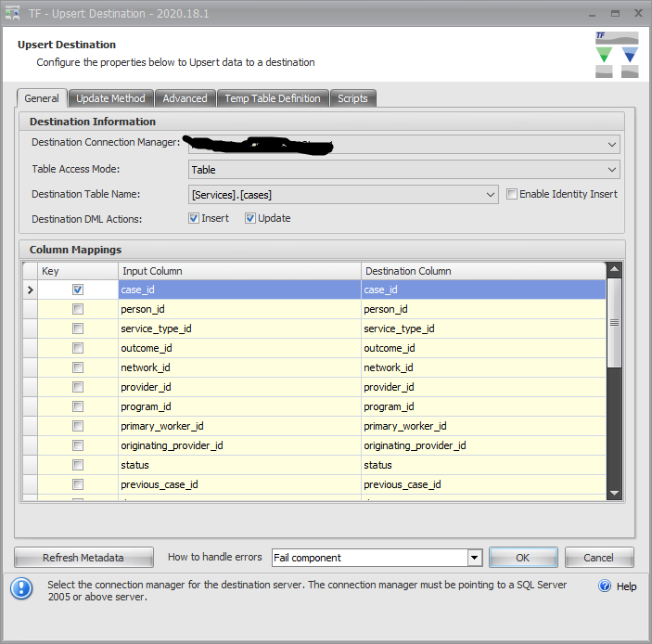Enable Identity Insert checkbox
Image resolution: width=652 pixels, height=644 pixels.
(512, 194)
